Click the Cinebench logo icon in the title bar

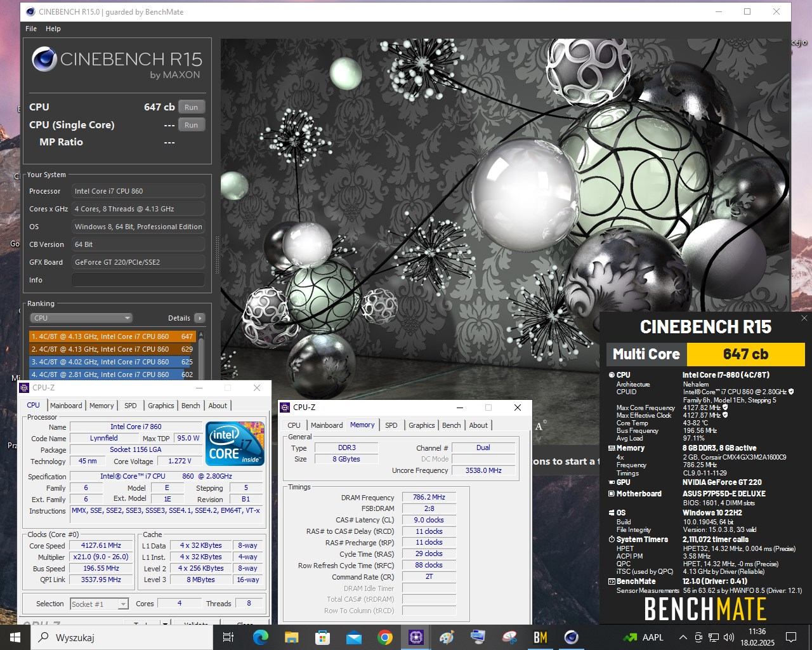30,11
